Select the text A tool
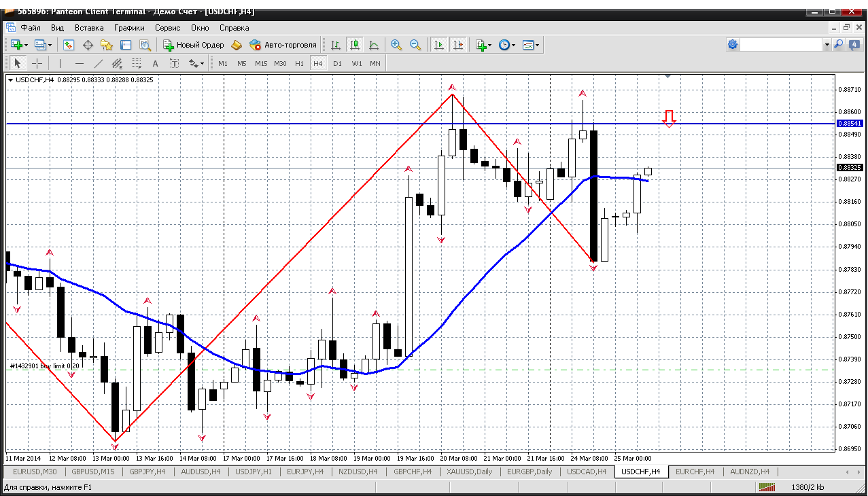Screen dimensions: 868x496 (155, 63)
